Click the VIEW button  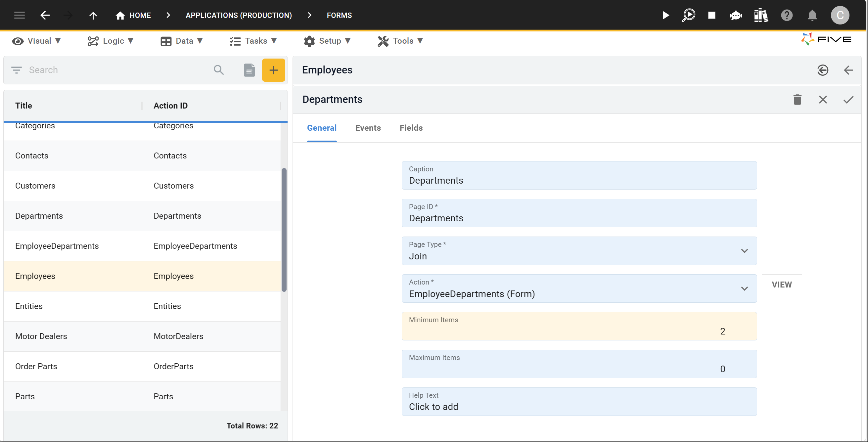(x=782, y=285)
